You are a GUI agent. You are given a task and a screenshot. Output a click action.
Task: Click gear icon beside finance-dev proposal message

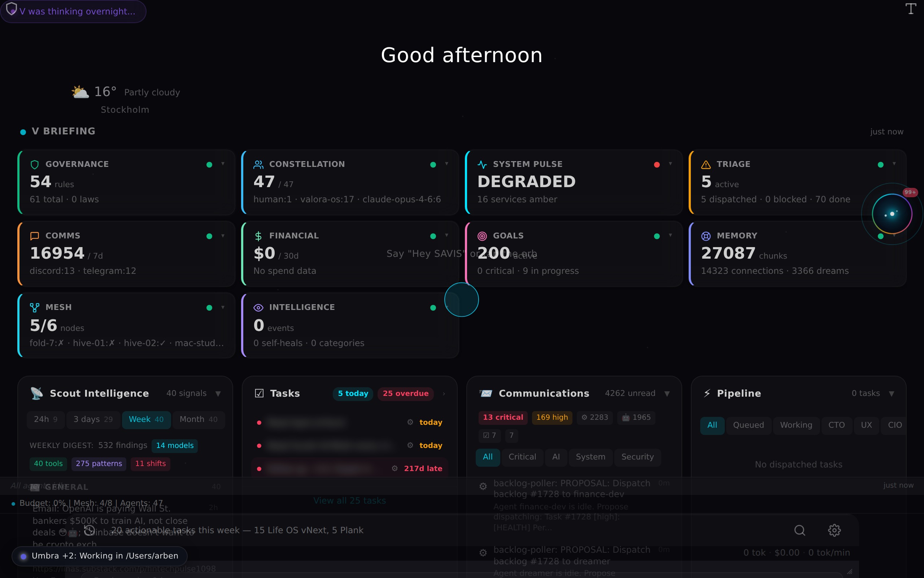[x=483, y=486]
